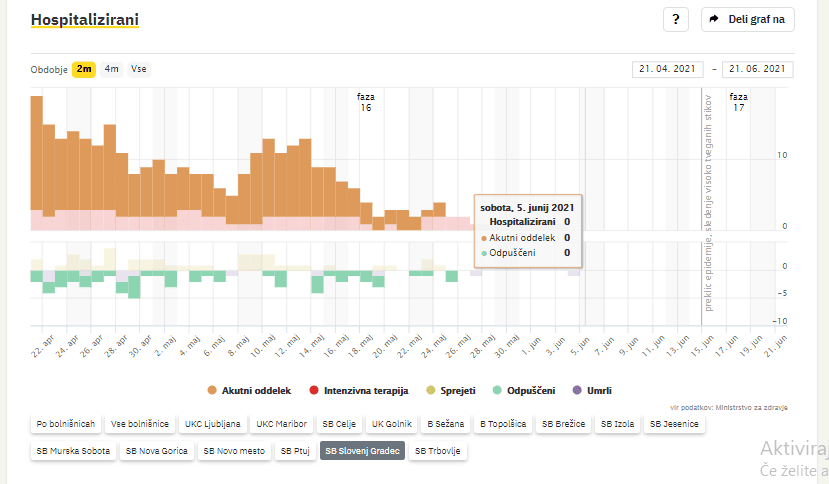Open the end date field 21. 06. 2021

757,69
